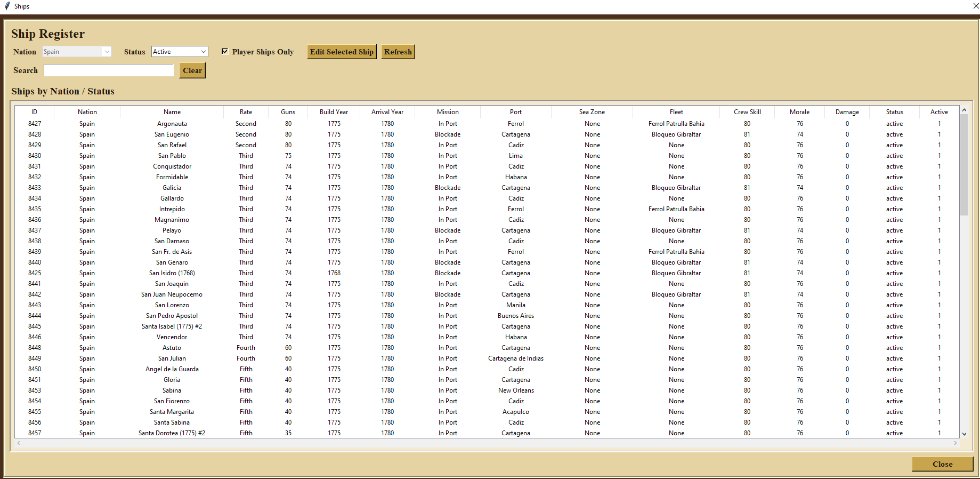Sort by the Name column header
Viewport: 980px width, 479px height.
[172, 112]
